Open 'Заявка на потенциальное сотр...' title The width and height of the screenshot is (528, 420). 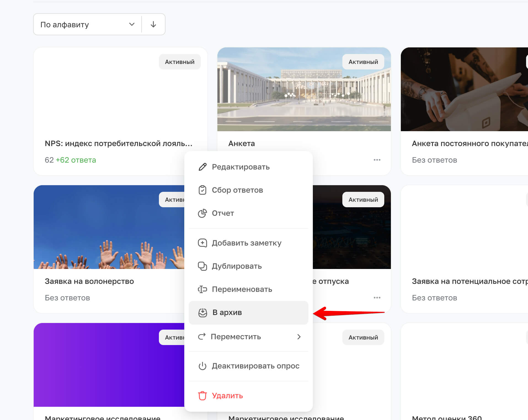coord(470,281)
